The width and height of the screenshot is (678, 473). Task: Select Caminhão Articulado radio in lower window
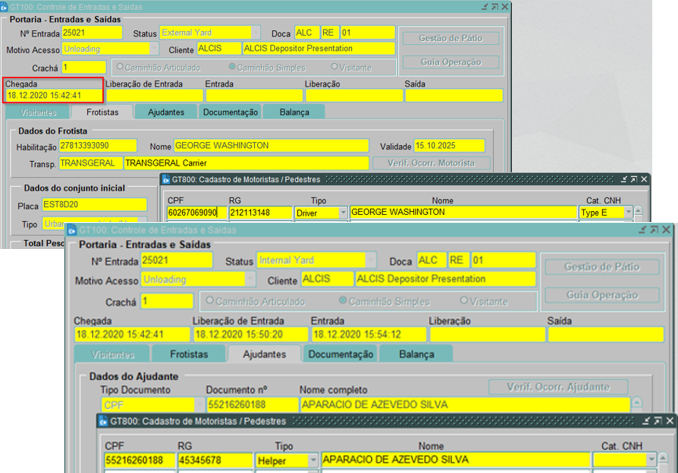210,300
